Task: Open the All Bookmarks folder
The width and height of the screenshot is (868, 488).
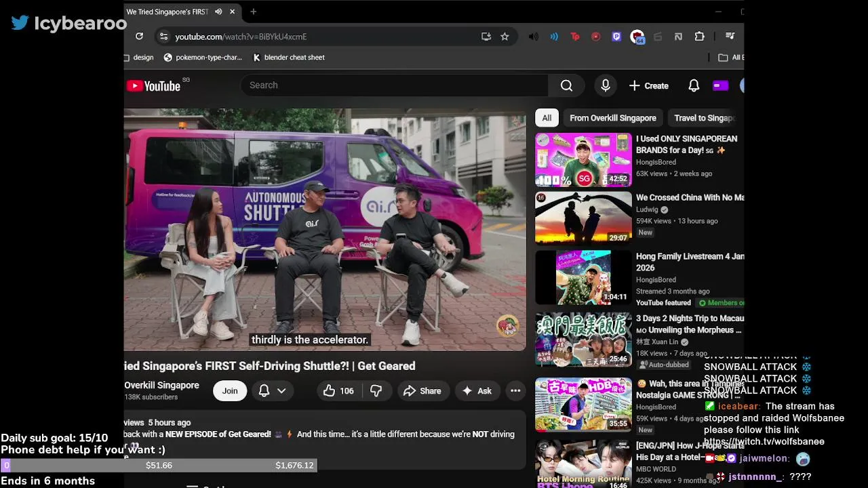Action: pyautogui.click(x=730, y=58)
